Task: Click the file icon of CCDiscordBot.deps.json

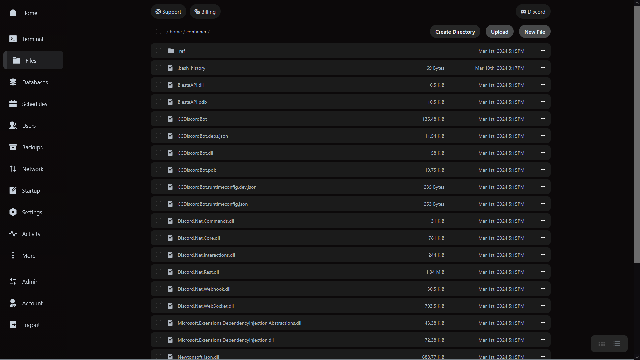Action: (x=170, y=136)
